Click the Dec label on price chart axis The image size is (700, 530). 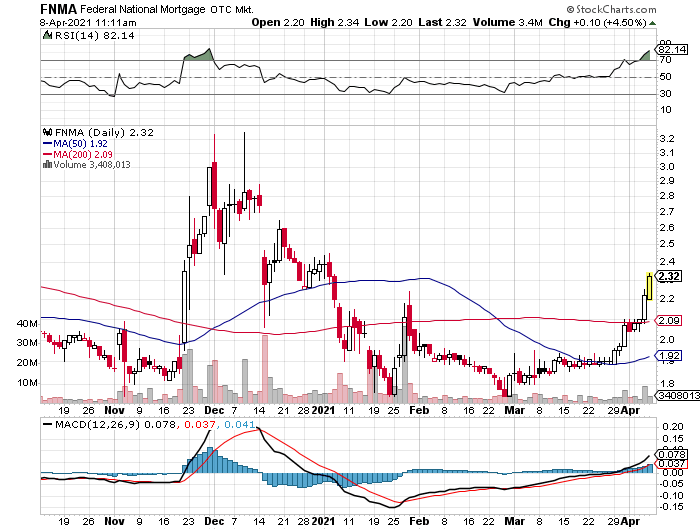point(214,410)
